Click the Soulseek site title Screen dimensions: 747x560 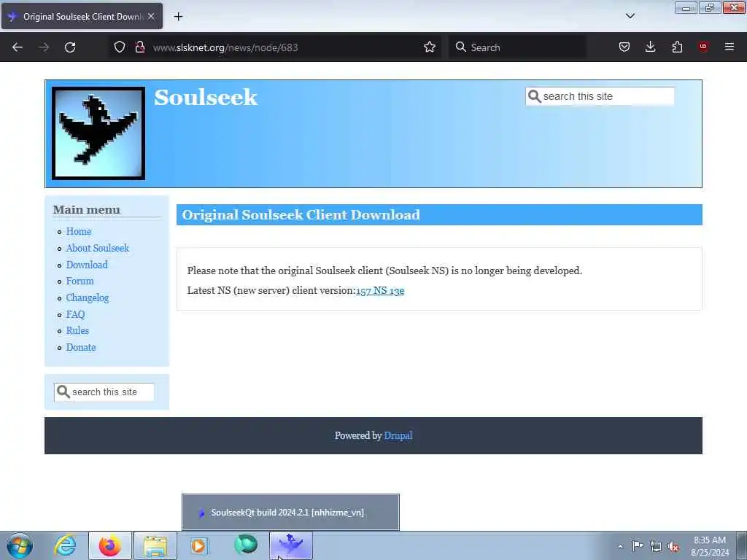(205, 98)
